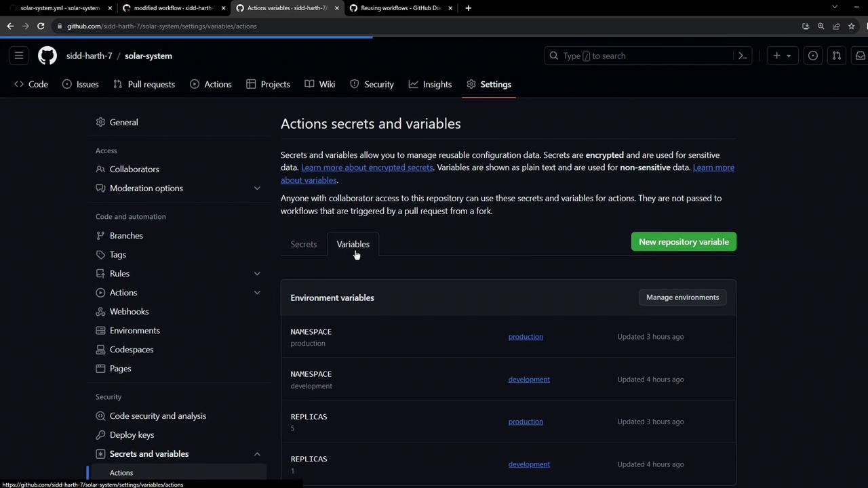Focus the 'Type / to search' field

pyautogui.click(x=649, y=56)
